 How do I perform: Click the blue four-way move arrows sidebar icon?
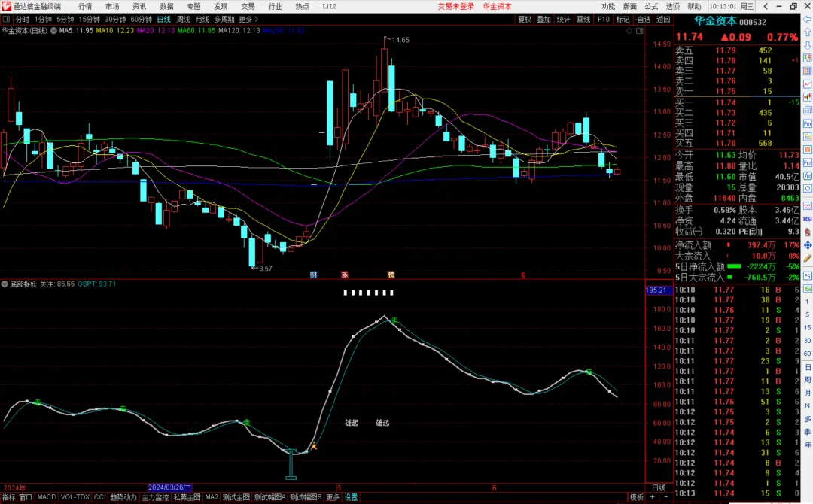point(807,245)
